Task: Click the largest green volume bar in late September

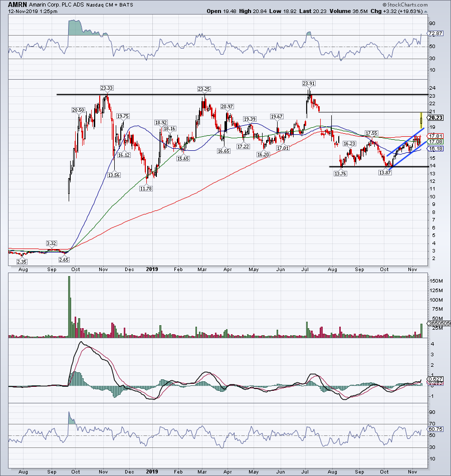Action: 69,307
